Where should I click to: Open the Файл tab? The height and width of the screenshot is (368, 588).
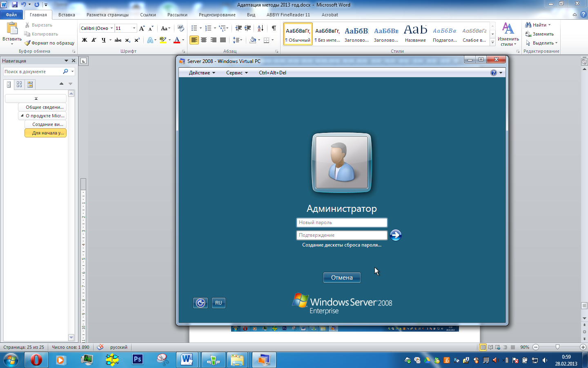coord(11,15)
